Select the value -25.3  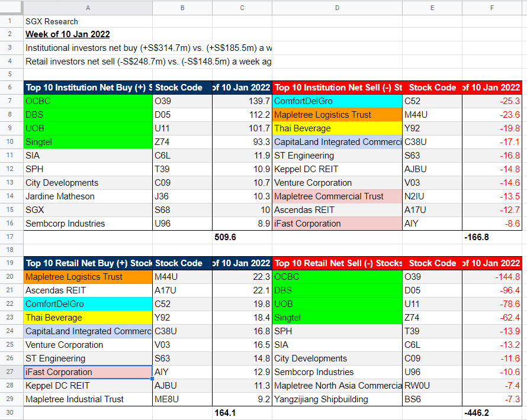(492, 101)
